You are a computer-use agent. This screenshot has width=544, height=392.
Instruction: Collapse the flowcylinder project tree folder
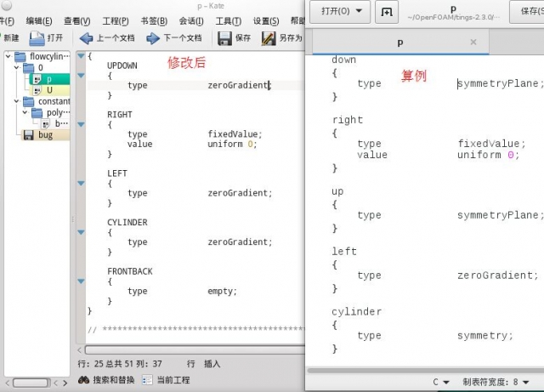8,57
